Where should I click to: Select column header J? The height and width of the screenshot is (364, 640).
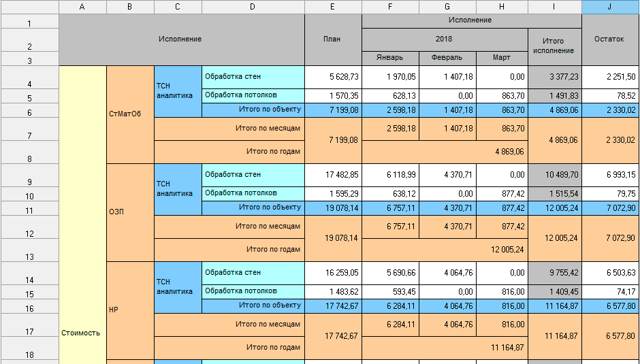[611, 7]
